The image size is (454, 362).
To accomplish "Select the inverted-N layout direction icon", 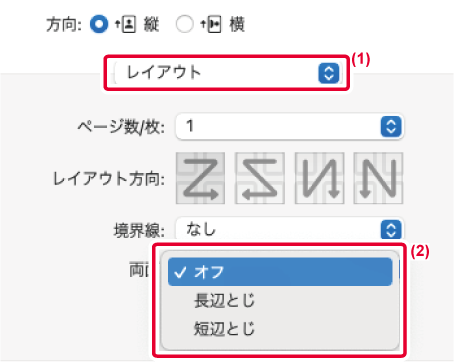I will click(x=319, y=178).
